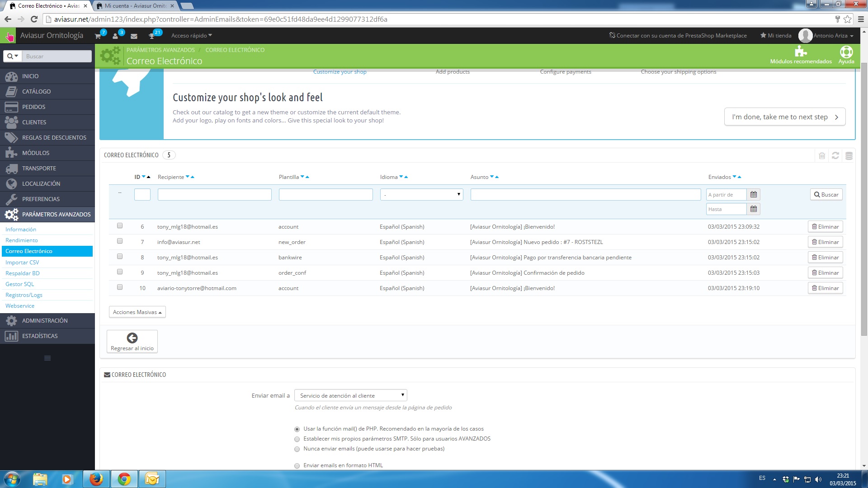This screenshot has height=488, width=868.
Task: Open Ayuda help lifebuoy icon
Action: point(846,52)
